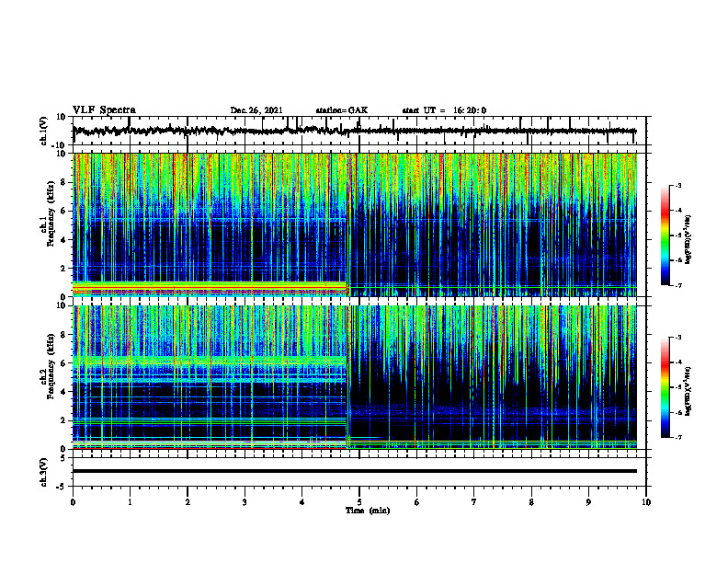Image resolution: width=728 pixels, height=563 pixels.
Task: Click the "VLF Spectra" plot title
Action: [x=104, y=110]
